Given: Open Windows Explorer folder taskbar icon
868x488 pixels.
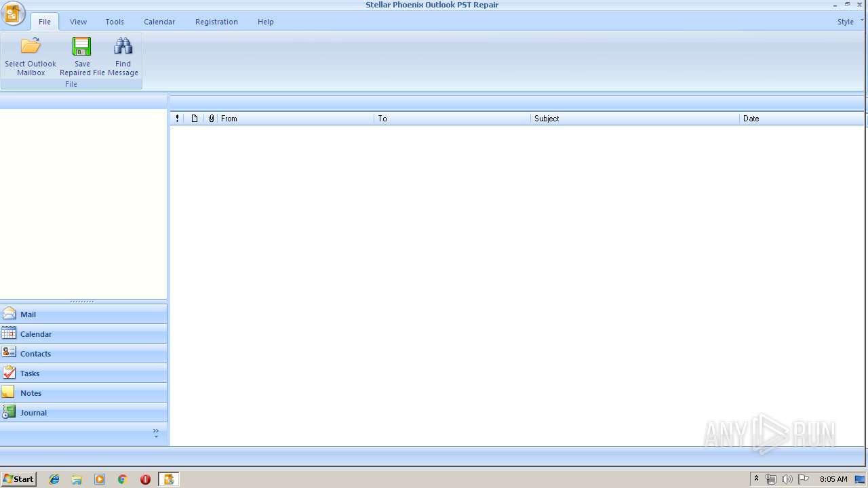Looking at the screenshot, I should [77, 479].
